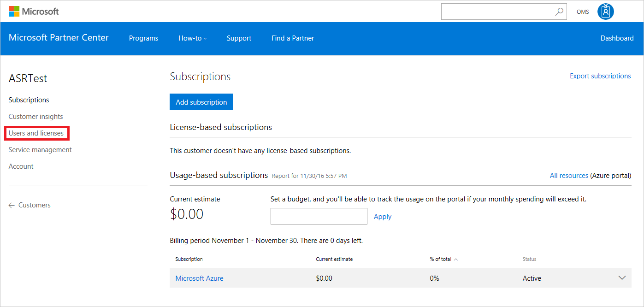The width and height of the screenshot is (644, 307).
Task: Open Find a Partner page
Action: pos(292,38)
